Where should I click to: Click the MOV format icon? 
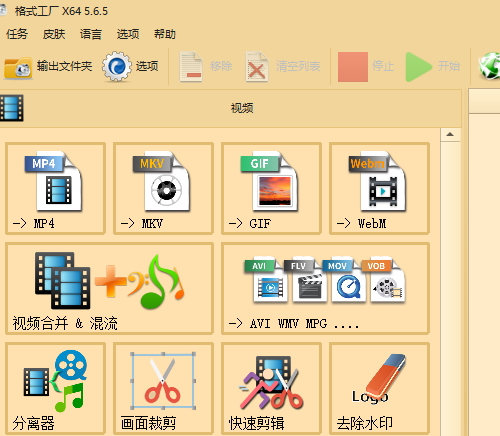pyautogui.click(x=344, y=279)
